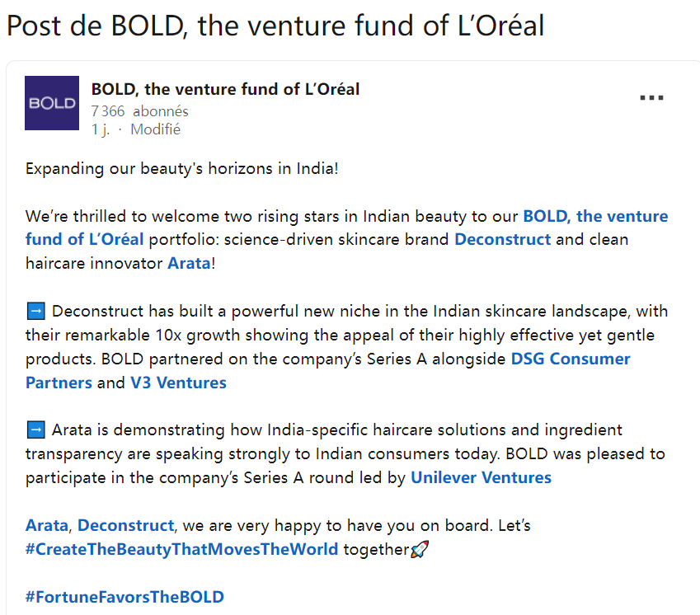Open Deconstruct link after 'skincare brand'

tap(502, 240)
